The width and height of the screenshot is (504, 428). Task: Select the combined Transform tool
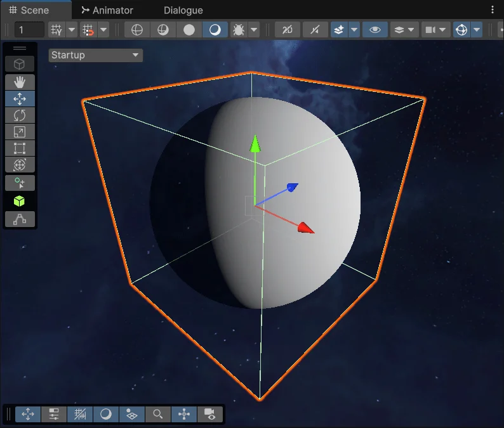click(x=20, y=165)
